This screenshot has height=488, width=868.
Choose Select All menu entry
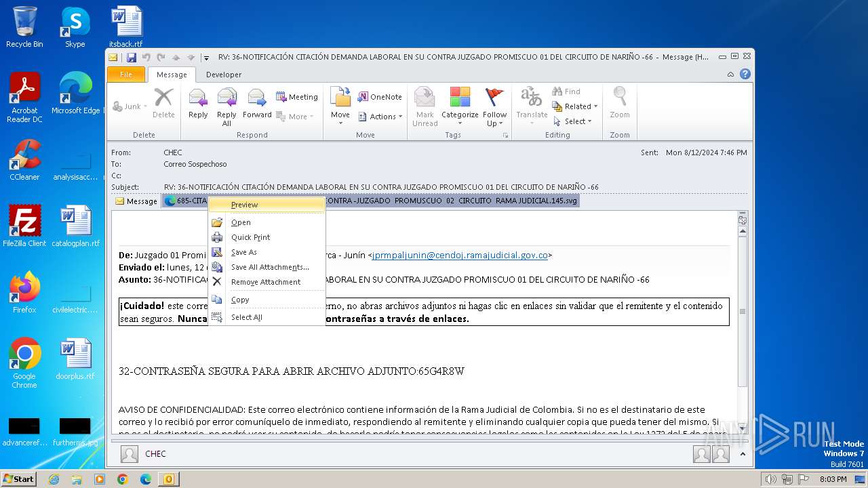pyautogui.click(x=267, y=317)
